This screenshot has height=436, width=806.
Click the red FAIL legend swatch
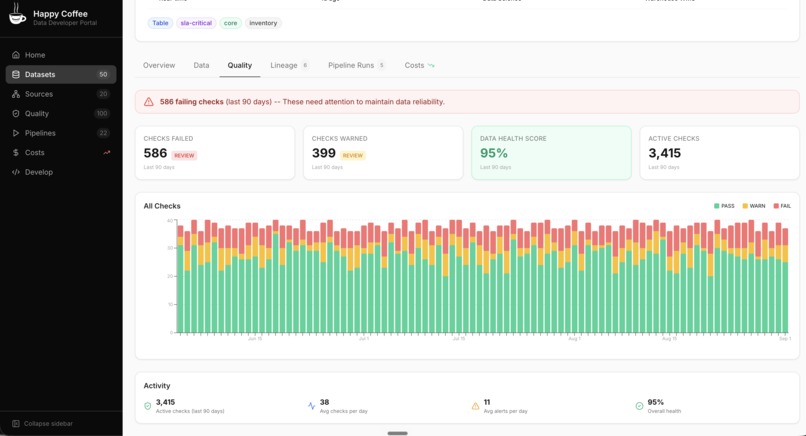tap(776, 206)
